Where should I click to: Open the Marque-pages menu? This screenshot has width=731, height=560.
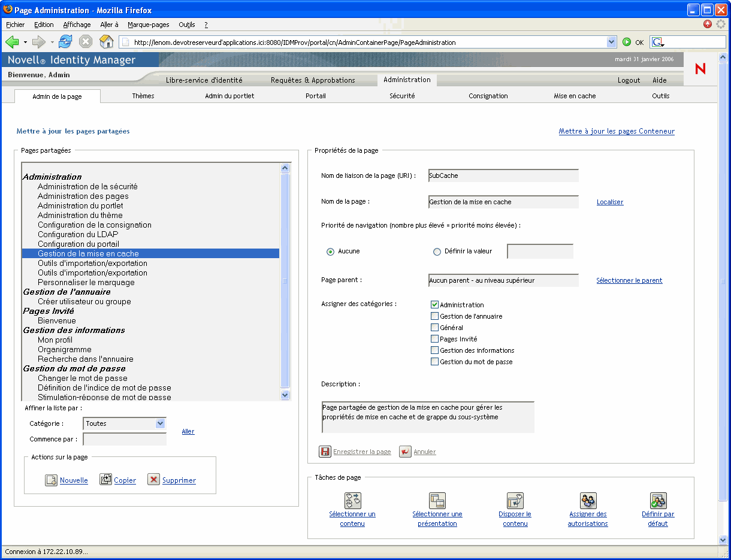pos(149,25)
